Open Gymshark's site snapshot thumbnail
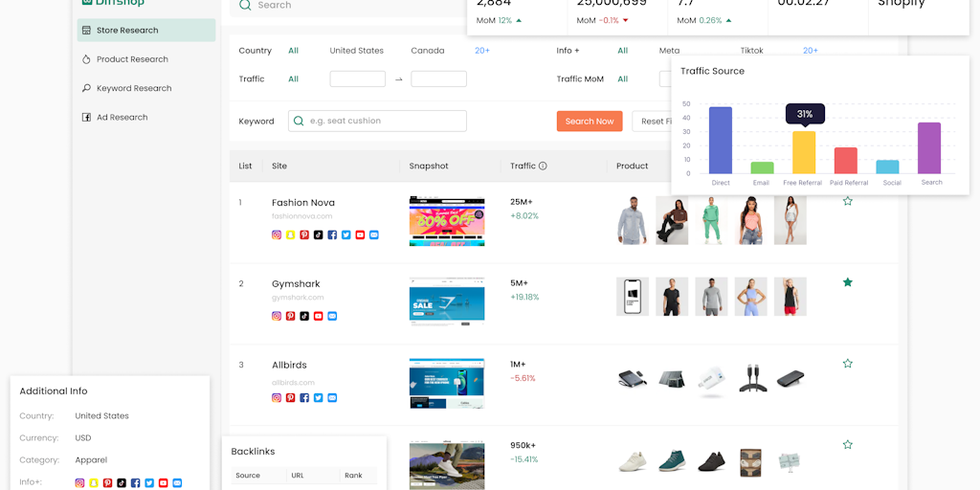Image resolution: width=980 pixels, height=490 pixels. (447, 301)
